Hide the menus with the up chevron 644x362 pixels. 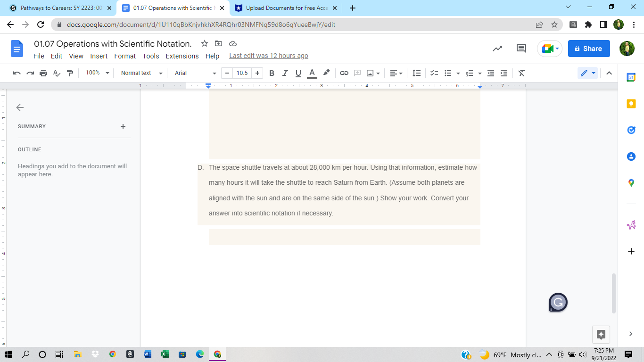pos(609,73)
